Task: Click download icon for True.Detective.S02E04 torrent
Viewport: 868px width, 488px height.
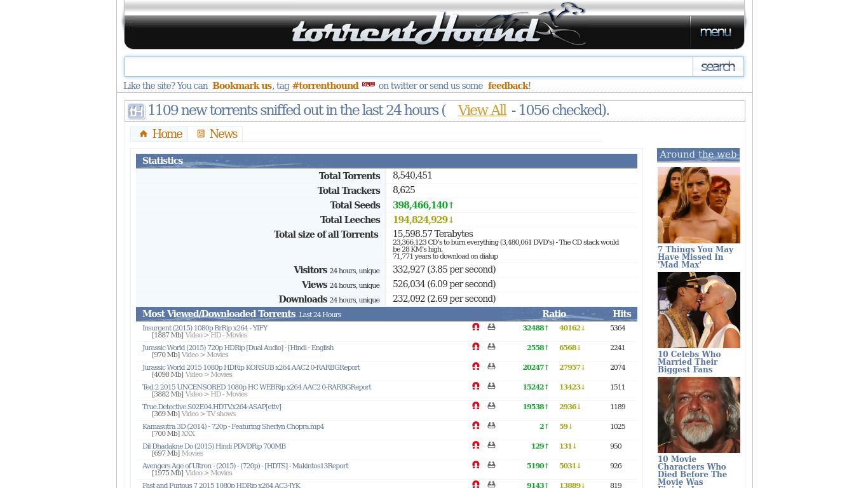Action: 491,406
